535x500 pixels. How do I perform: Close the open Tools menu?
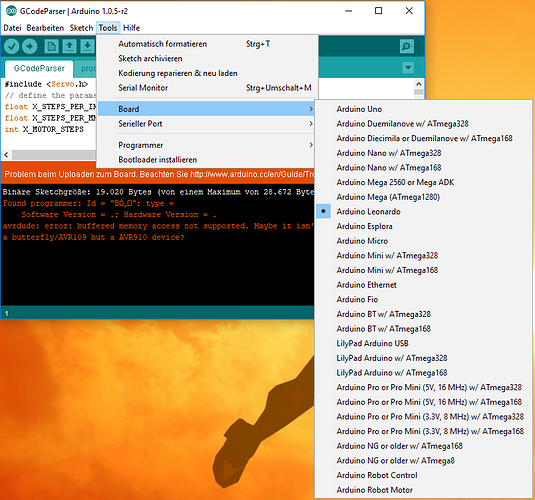[x=108, y=28]
